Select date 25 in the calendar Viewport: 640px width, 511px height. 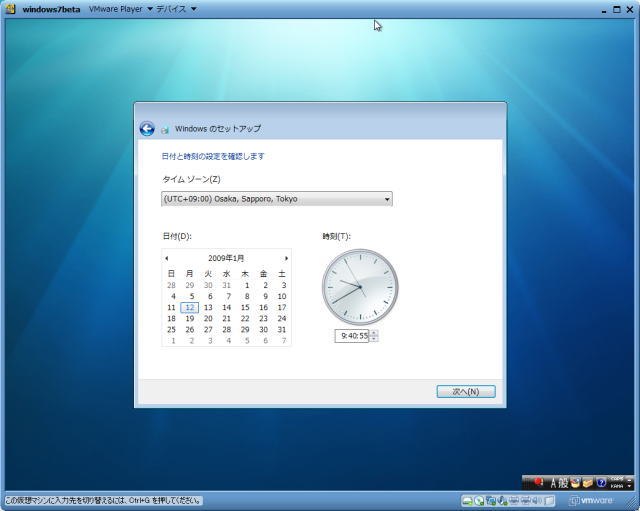171,329
